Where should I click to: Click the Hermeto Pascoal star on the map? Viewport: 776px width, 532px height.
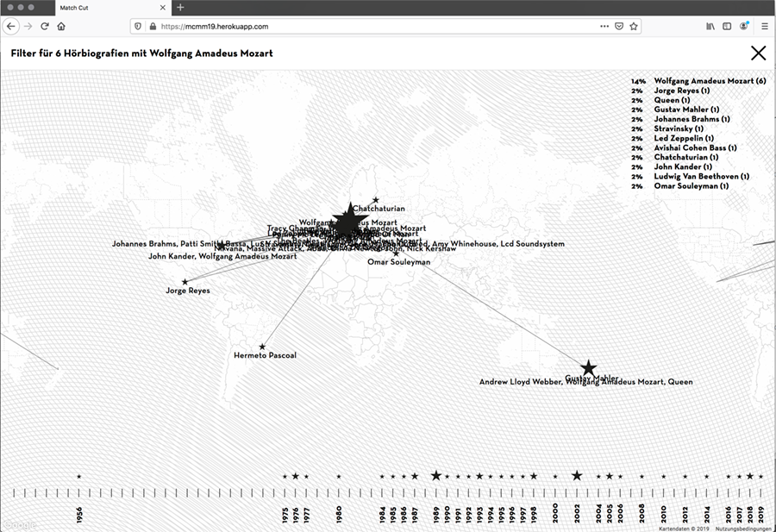pos(262,347)
